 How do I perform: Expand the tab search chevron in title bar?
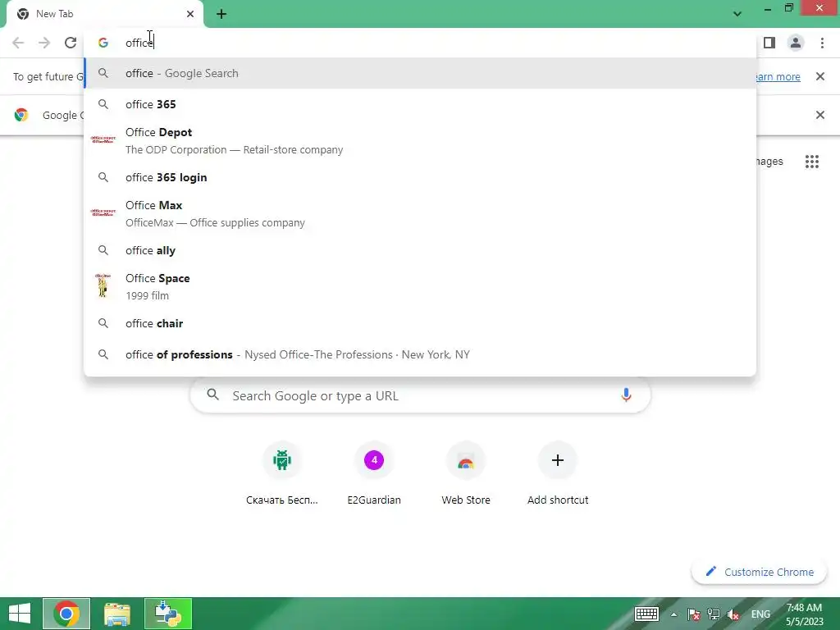[x=737, y=14]
